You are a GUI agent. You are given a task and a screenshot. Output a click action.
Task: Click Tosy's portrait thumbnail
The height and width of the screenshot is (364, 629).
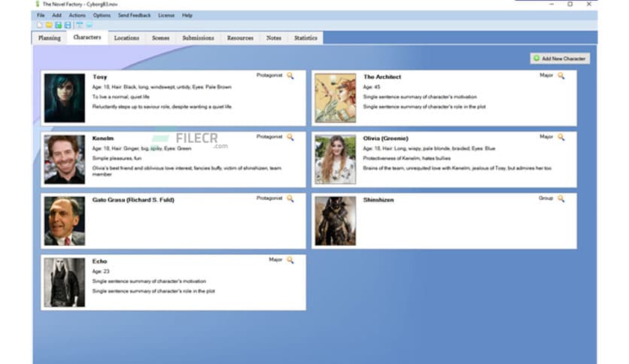pyautogui.click(x=65, y=98)
